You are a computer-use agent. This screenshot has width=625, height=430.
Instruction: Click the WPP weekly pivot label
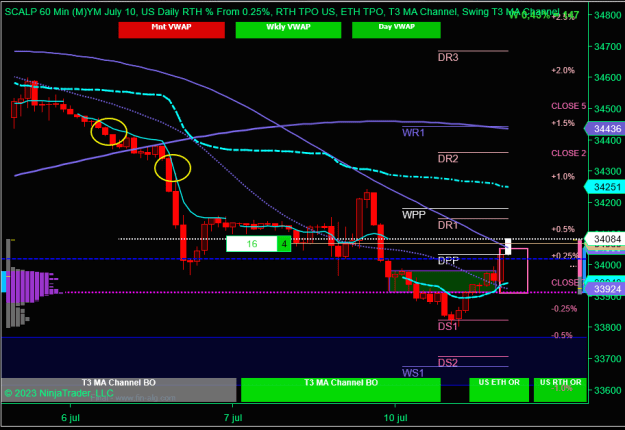414,215
